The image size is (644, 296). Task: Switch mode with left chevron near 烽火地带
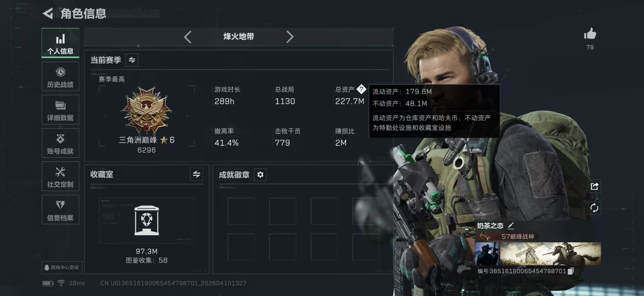click(x=188, y=37)
